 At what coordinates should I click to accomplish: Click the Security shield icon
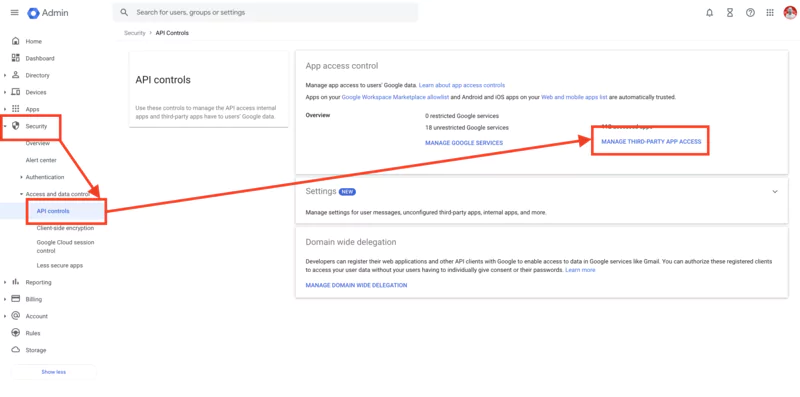coord(15,126)
